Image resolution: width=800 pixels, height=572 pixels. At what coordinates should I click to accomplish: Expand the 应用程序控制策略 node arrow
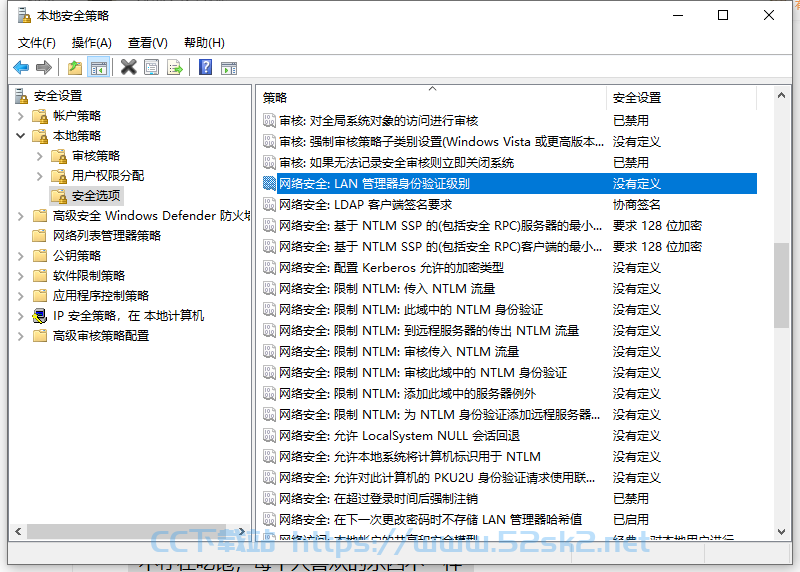coord(20,295)
